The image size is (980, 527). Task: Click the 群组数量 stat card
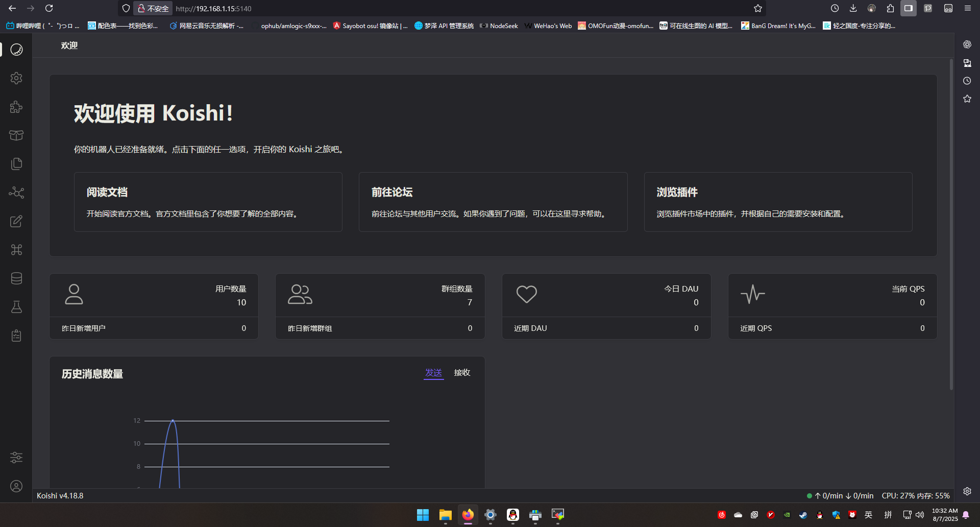pyautogui.click(x=380, y=306)
